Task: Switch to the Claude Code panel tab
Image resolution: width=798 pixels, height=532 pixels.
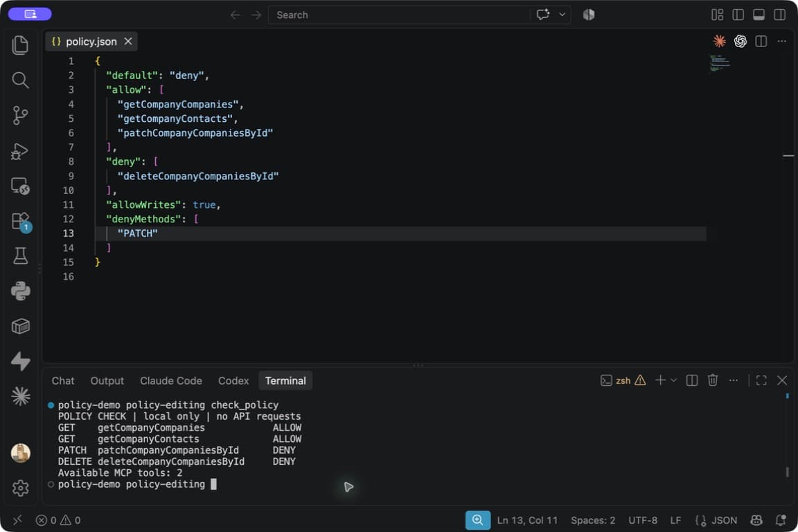Action: coord(171,381)
